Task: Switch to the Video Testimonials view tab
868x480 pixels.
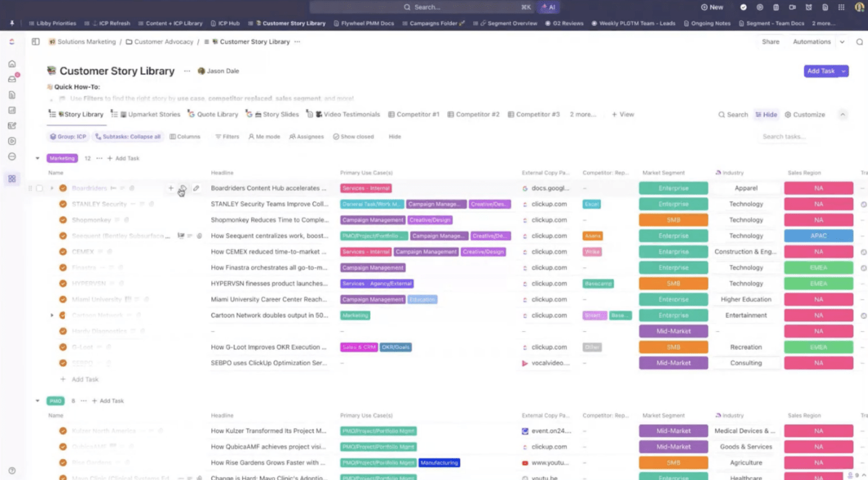Action: click(343, 114)
